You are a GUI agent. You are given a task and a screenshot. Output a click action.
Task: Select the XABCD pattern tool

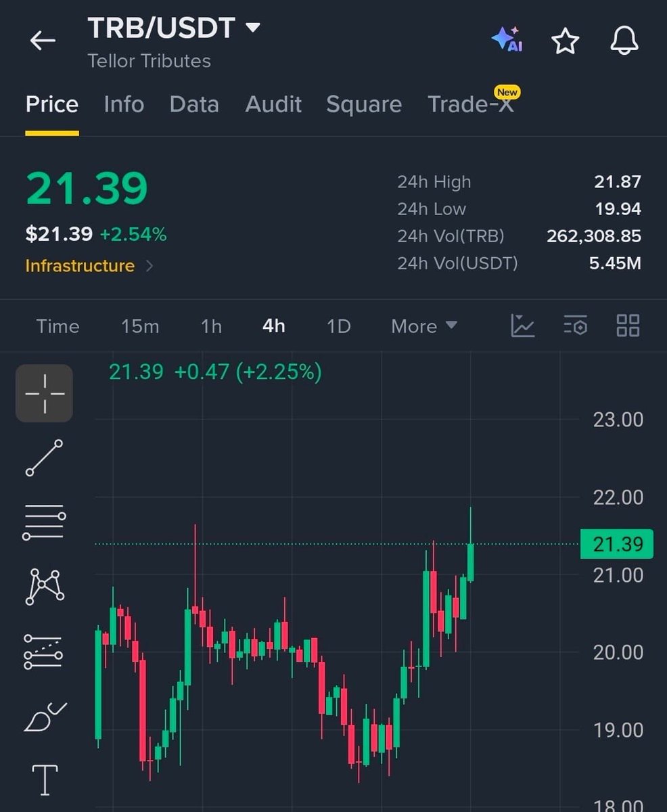click(x=45, y=586)
